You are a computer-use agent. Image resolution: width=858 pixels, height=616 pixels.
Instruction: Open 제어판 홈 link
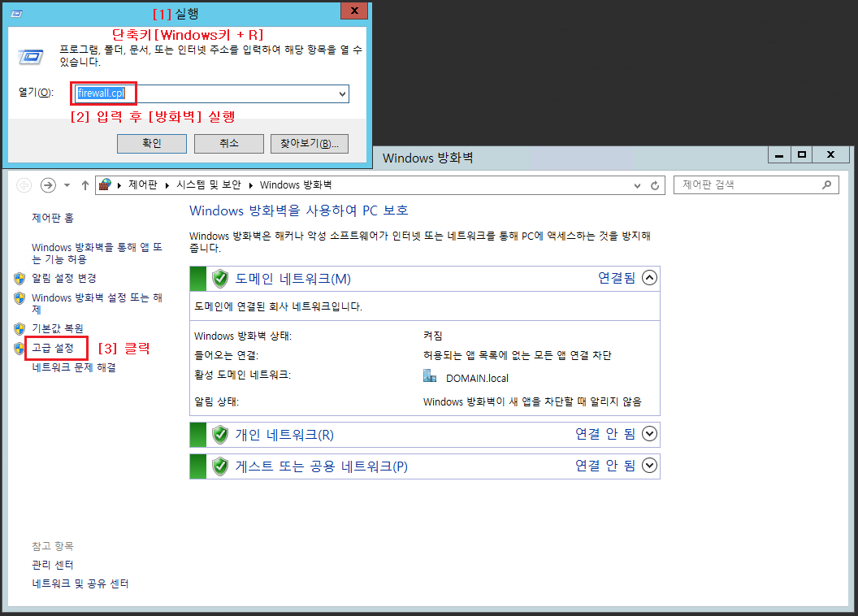pyautogui.click(x=53, y=218)
